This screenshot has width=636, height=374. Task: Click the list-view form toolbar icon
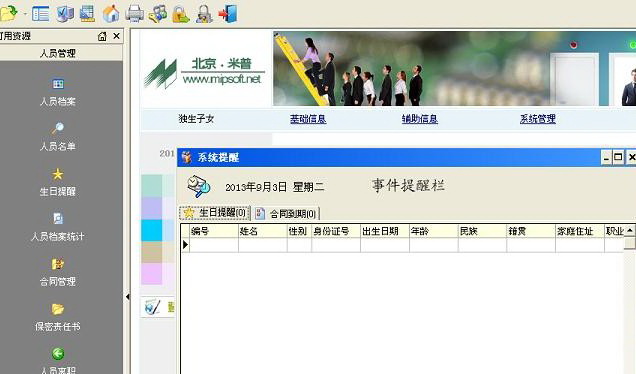click(x=41, y=13)
